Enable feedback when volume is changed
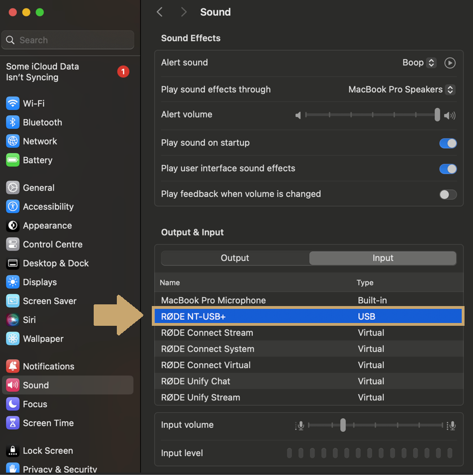Viewport: 473px width, 476px height. tap(448, 194)
